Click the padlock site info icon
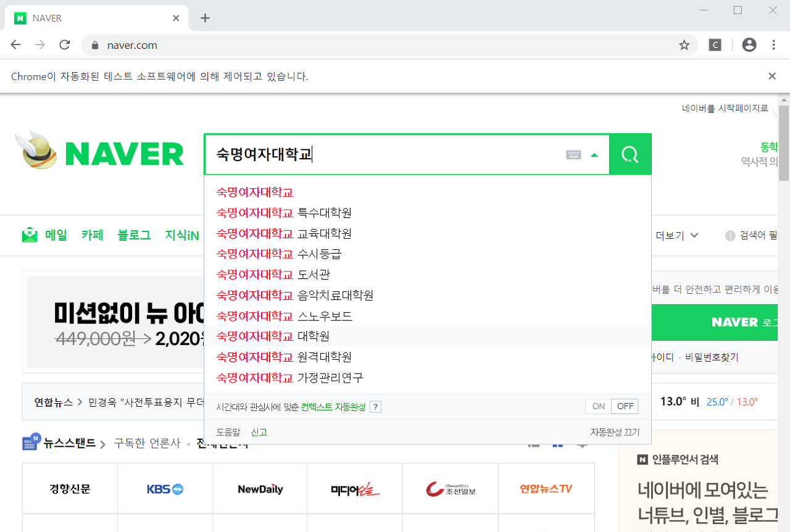The image size is (790, 532). click(94, 45)
